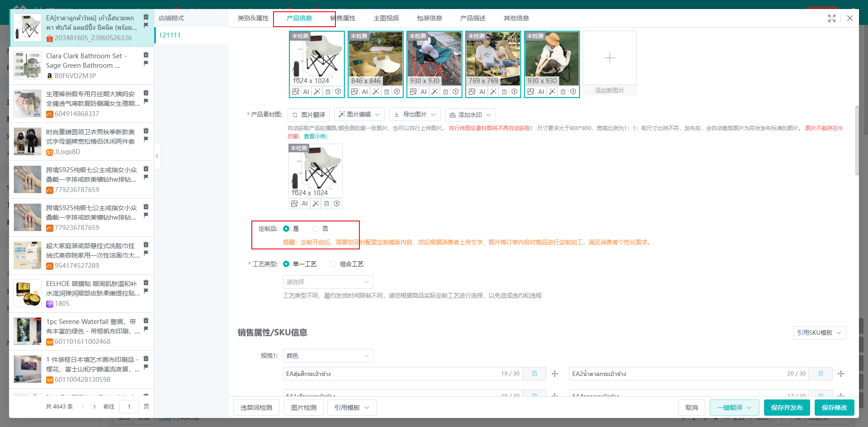Click the 图片检测 button
The height and width of the screenshot is (427, 868).
(304, 408)
